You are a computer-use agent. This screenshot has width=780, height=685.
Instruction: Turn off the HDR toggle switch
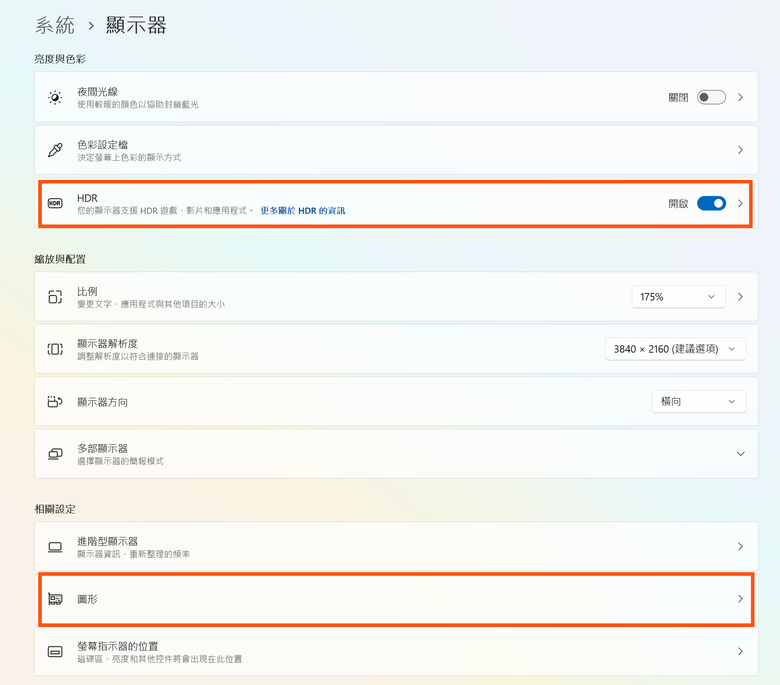point(711,203)
